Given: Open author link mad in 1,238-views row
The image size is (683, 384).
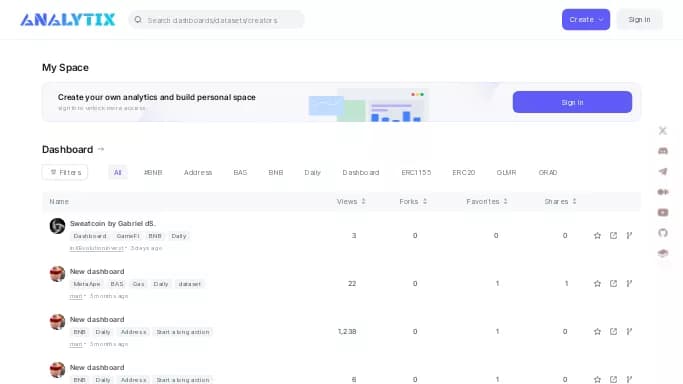Looking at the screenshot, I should point(76,344).
